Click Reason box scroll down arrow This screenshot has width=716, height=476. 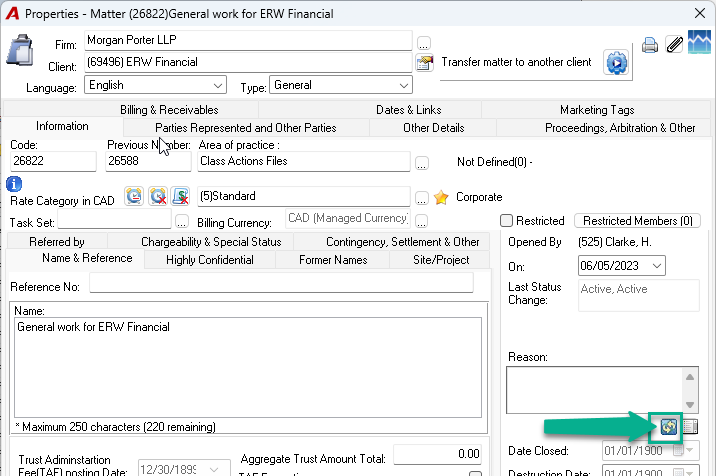click(x=690, y=404)
